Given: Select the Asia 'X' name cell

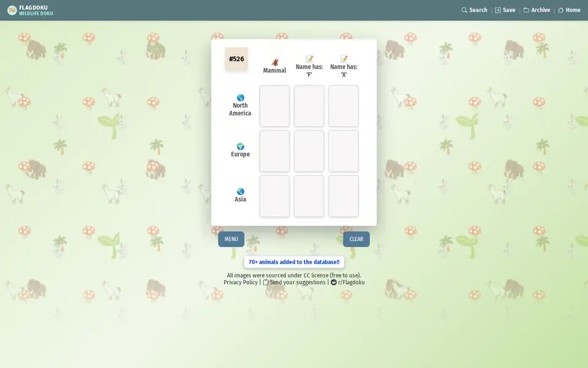Looking at the screenshot, I should [344, 196].
